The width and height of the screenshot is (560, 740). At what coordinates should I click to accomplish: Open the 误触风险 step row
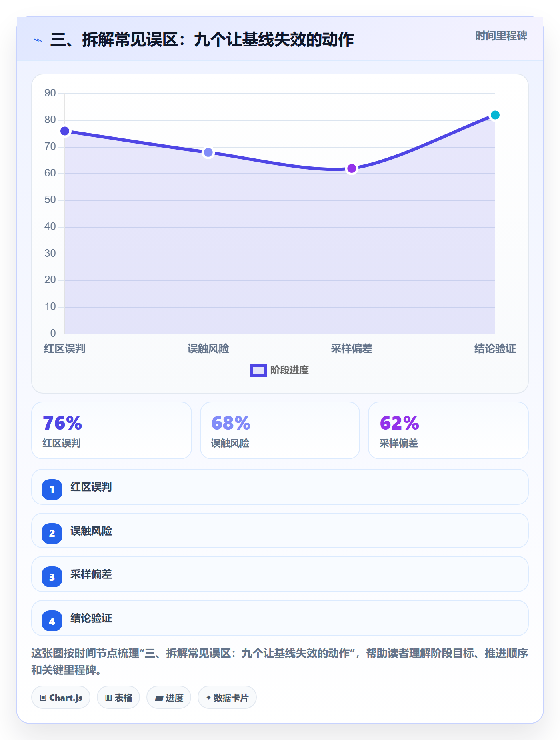click(280, 530)
